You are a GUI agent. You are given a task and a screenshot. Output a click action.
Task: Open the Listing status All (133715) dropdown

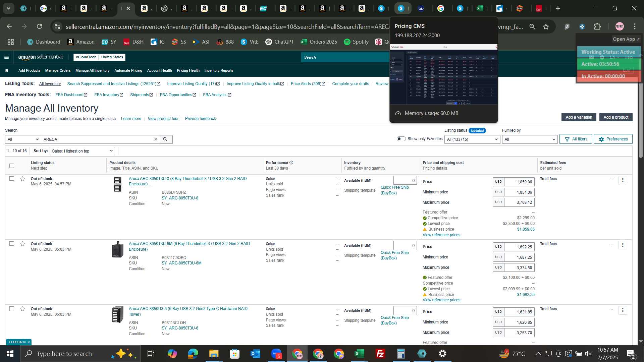pyautogui.click(x=472, y=139)
